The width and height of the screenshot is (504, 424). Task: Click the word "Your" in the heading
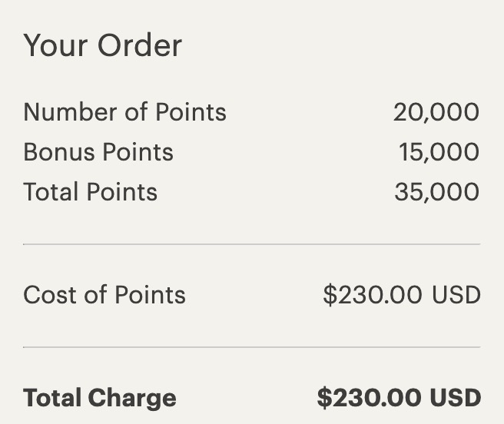55,46
